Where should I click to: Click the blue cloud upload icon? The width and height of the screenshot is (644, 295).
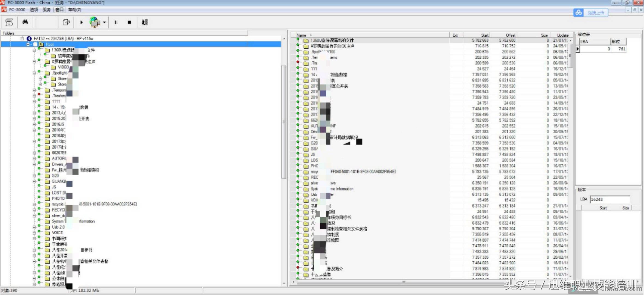(x=578, y=13)
